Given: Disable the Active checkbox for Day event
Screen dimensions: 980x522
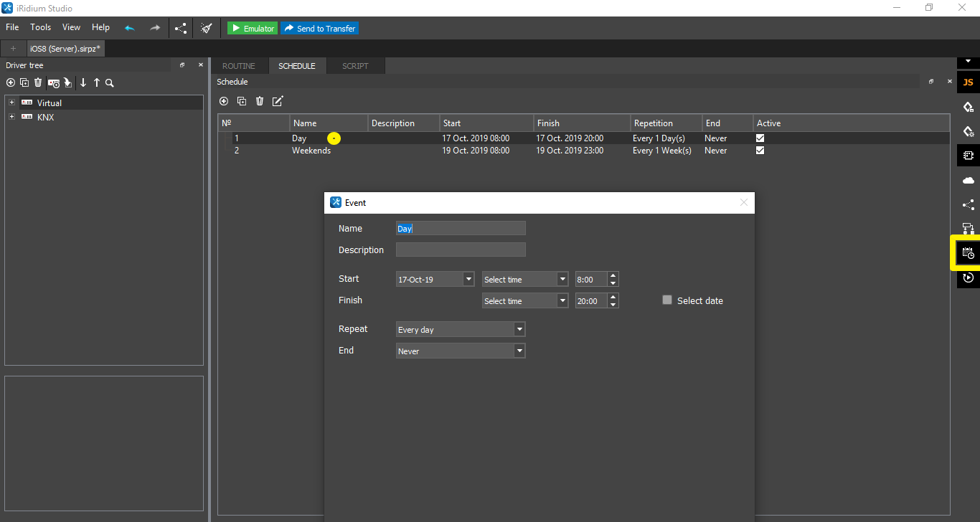Looking at the screenshot, I should [760, 138].
